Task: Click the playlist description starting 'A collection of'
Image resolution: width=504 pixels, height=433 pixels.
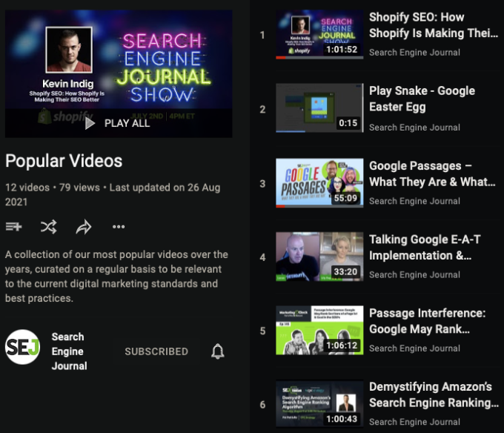Action: coord(116,277)
